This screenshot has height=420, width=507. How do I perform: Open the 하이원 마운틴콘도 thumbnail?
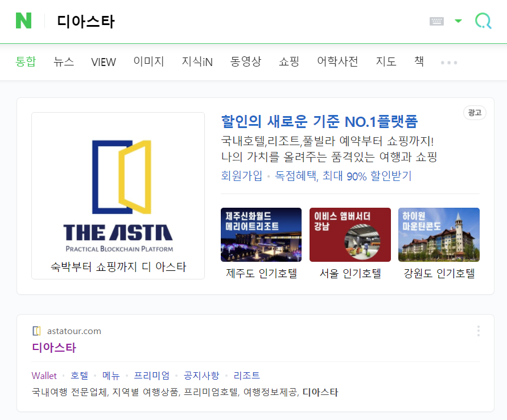439,234
